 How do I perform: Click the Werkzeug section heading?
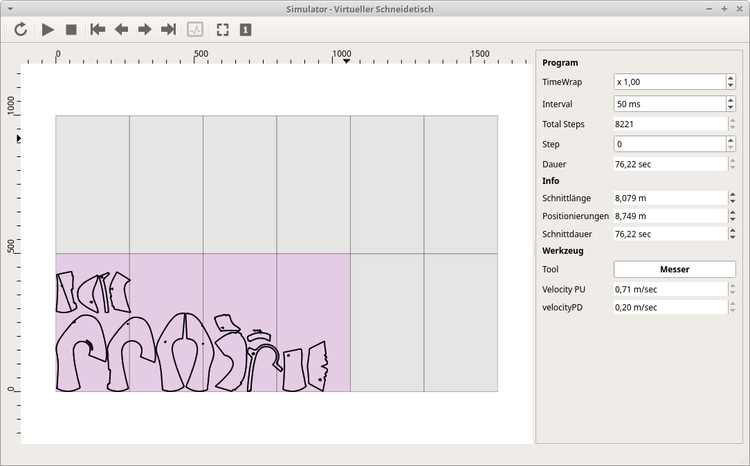coord(562,251)
